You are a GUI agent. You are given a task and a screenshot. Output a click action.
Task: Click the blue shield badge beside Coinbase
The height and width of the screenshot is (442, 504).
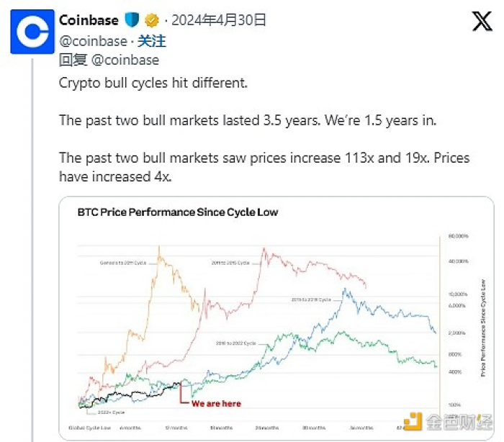coord(132,20)
